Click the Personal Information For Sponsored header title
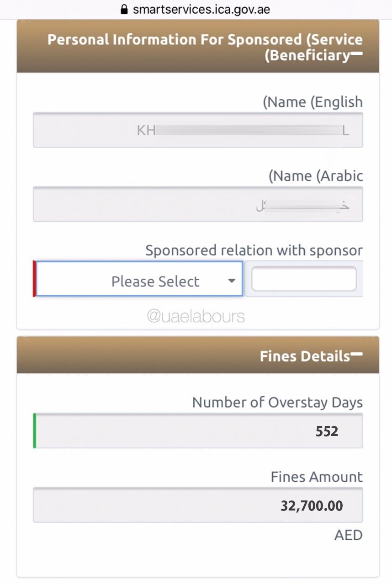The width and height of the screenshot is (392, 585). 205,40
